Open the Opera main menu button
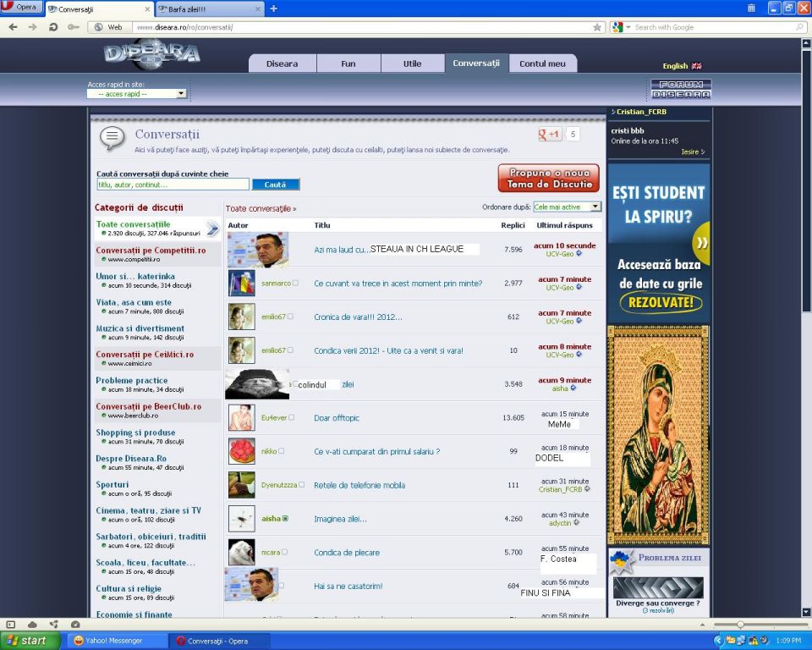Screen dimensions: 812x650 22,8
